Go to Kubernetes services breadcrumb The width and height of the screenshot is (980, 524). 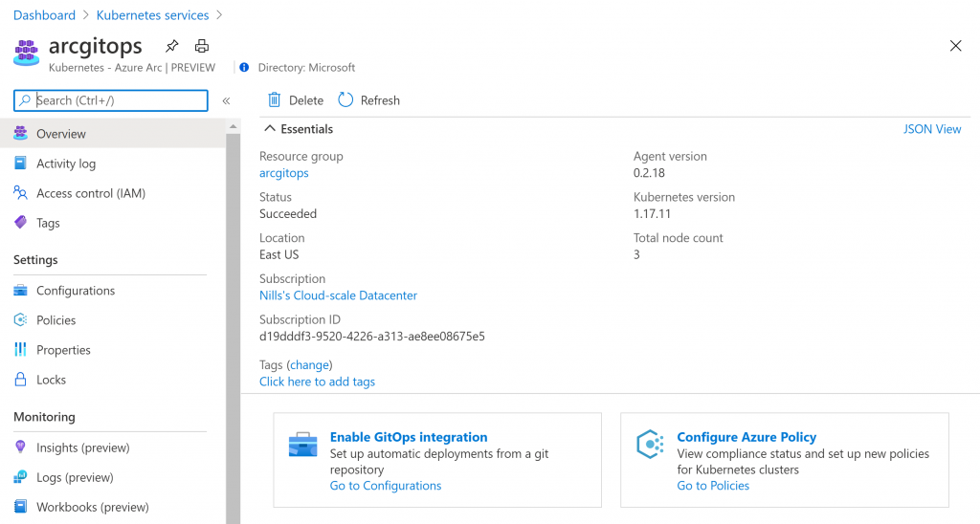(x=152, y=15)
